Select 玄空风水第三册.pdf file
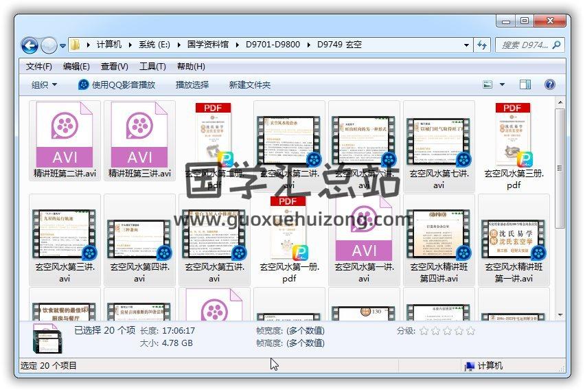585x392 pixels. (514, 146)
